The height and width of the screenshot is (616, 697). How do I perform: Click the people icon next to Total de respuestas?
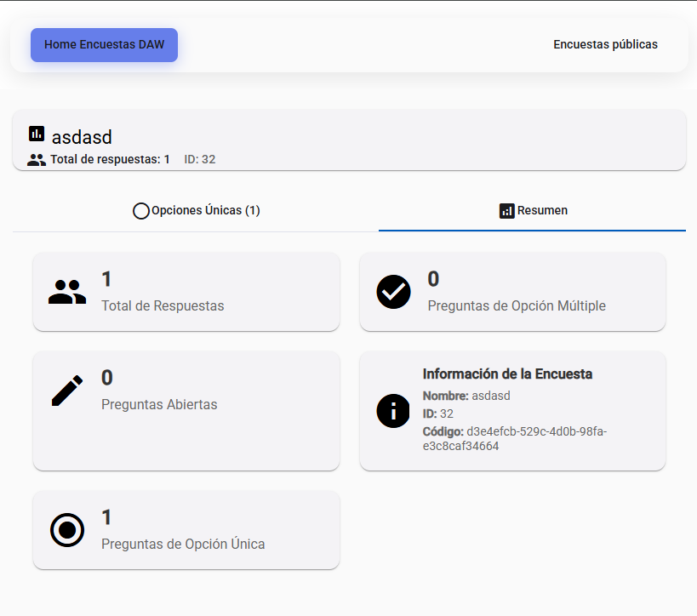click(37, 160)
